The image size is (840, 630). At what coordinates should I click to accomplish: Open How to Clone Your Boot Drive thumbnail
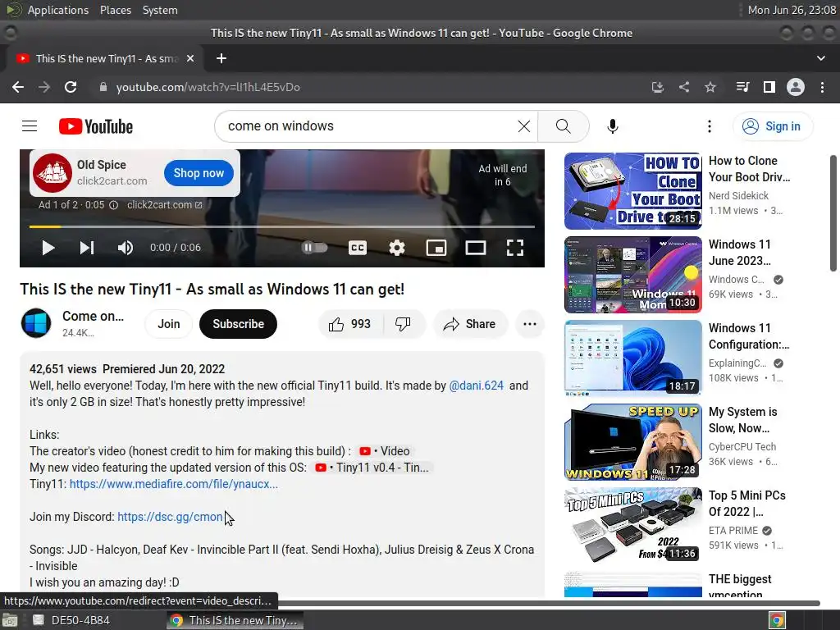pyautogui.click(x=633, y=190)
